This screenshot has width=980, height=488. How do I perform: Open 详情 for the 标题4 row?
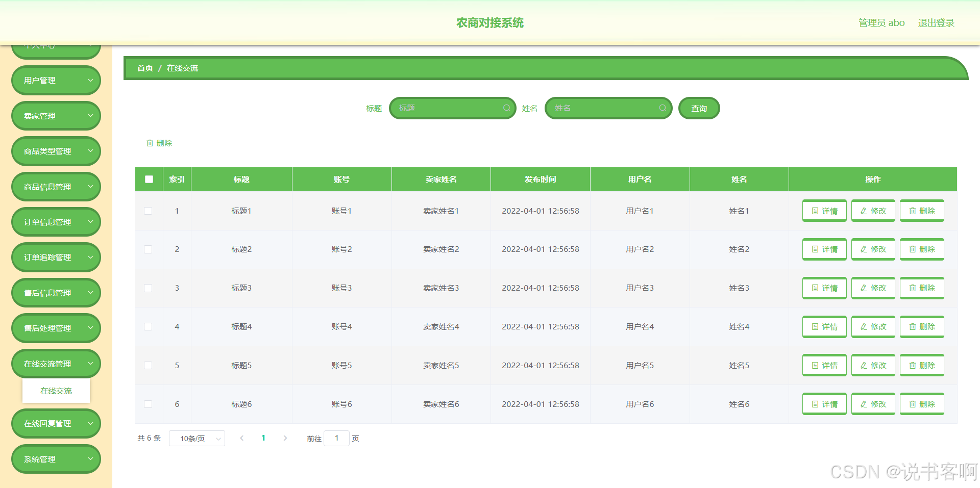pyautogui.click(x=824, y=327)
